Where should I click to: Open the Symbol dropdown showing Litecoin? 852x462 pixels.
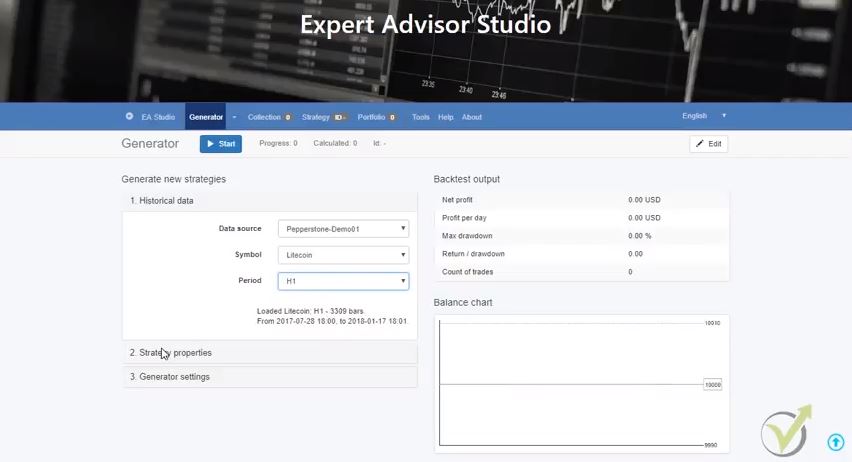tap(343, 255)
